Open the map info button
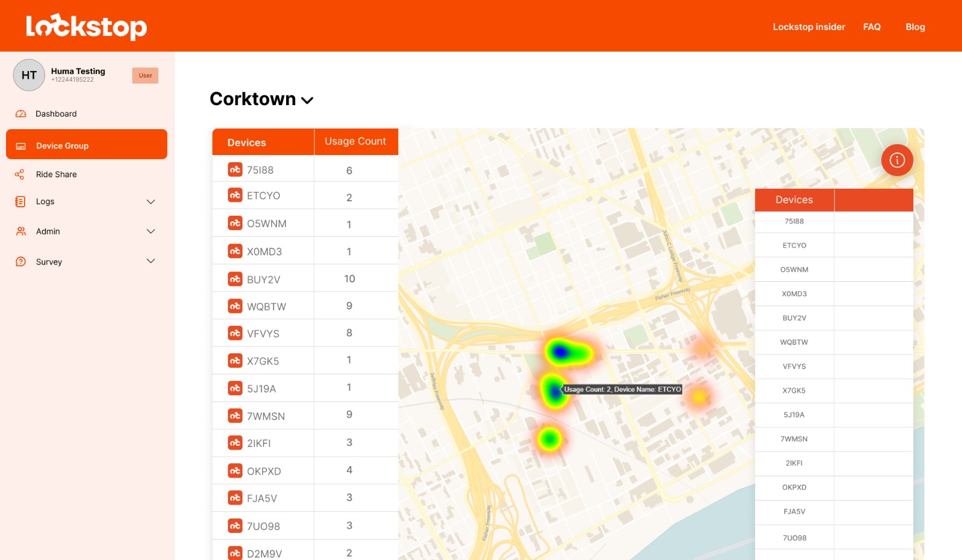The image size is (962, 560). 897,160
